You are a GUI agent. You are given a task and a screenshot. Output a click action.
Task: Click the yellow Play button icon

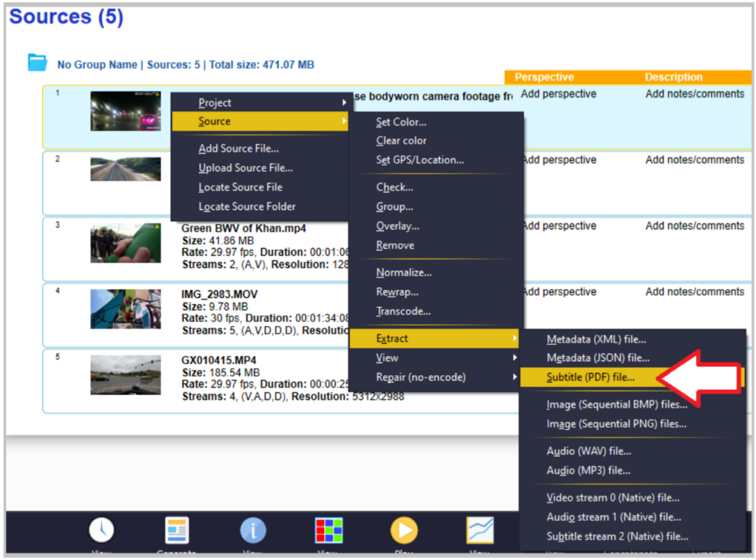click(x=404, y=530)
